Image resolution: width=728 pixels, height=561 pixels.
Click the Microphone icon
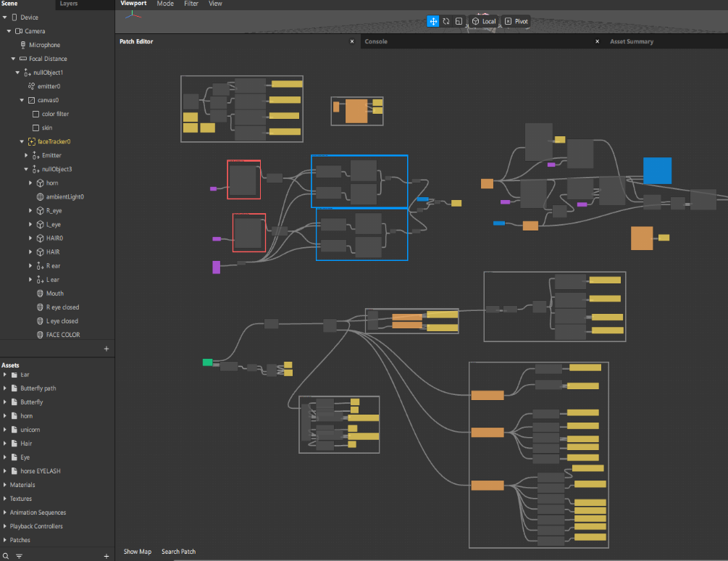[23, 45]
